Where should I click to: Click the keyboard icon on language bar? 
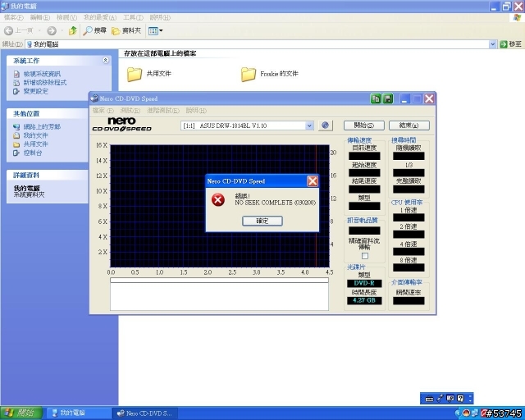429,399
